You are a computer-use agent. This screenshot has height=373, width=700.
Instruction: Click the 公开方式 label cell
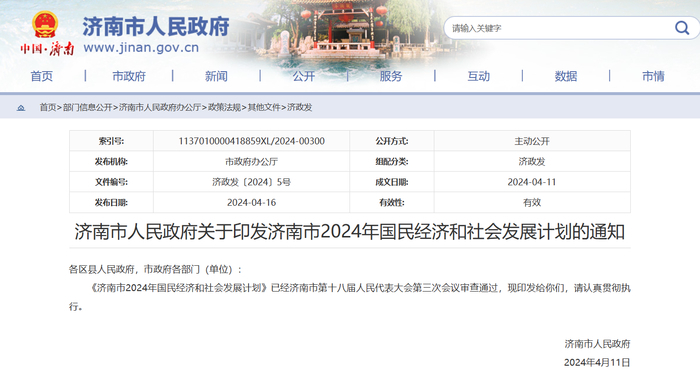pyautogui.click(x=392, y=141)
